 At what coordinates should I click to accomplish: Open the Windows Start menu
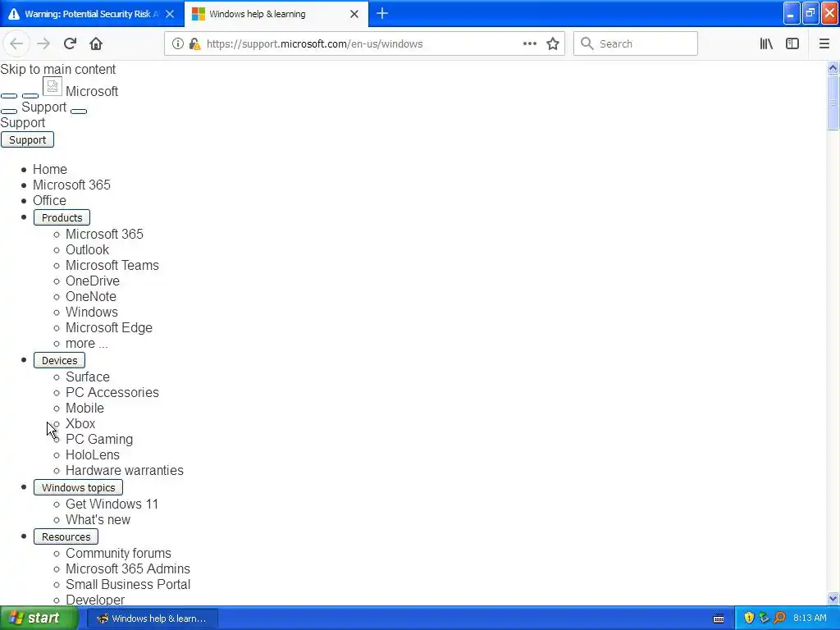(39, 618)
